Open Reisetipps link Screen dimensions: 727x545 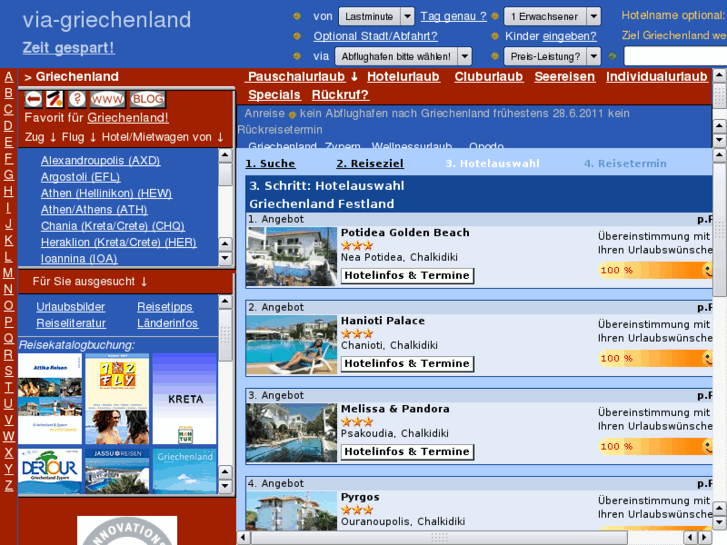(x=165, y=307)
